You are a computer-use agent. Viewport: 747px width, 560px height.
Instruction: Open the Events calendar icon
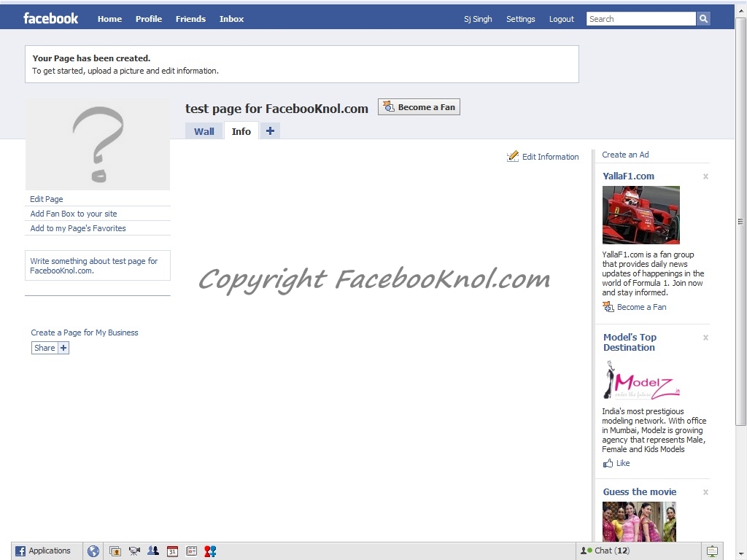tap(172, 551)
